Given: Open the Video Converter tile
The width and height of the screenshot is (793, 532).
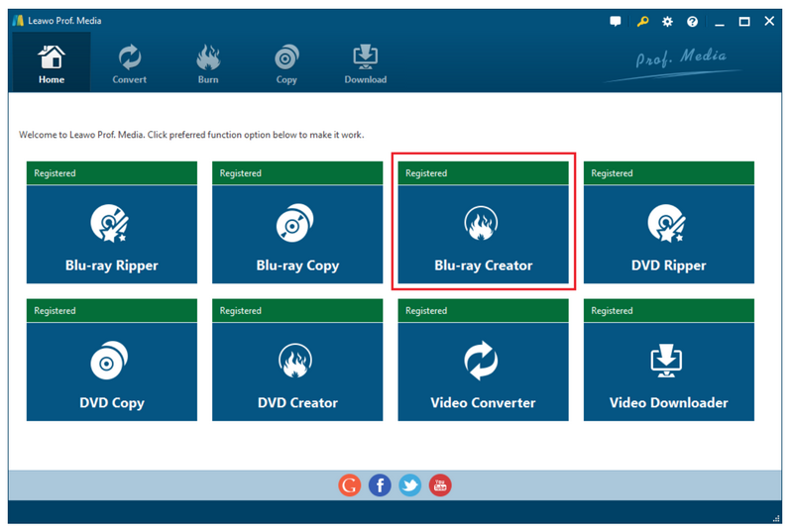Looking at the screenshot, I should coord(483,372).
